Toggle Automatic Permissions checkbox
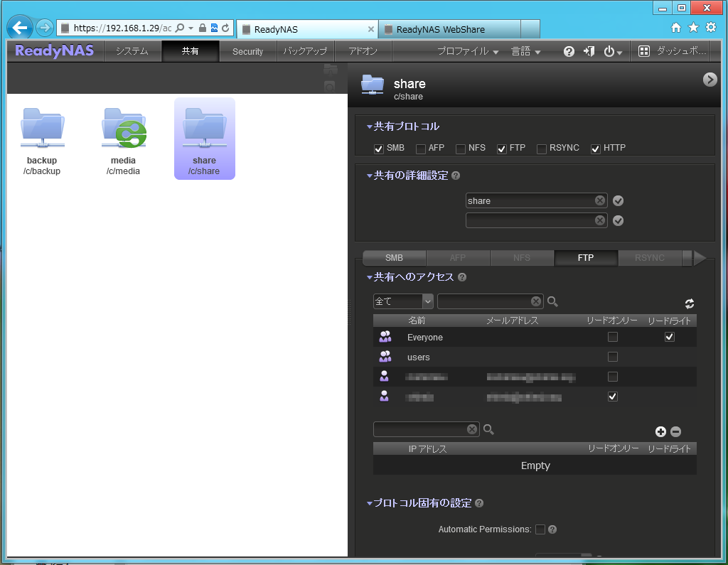 coord(540,529)
